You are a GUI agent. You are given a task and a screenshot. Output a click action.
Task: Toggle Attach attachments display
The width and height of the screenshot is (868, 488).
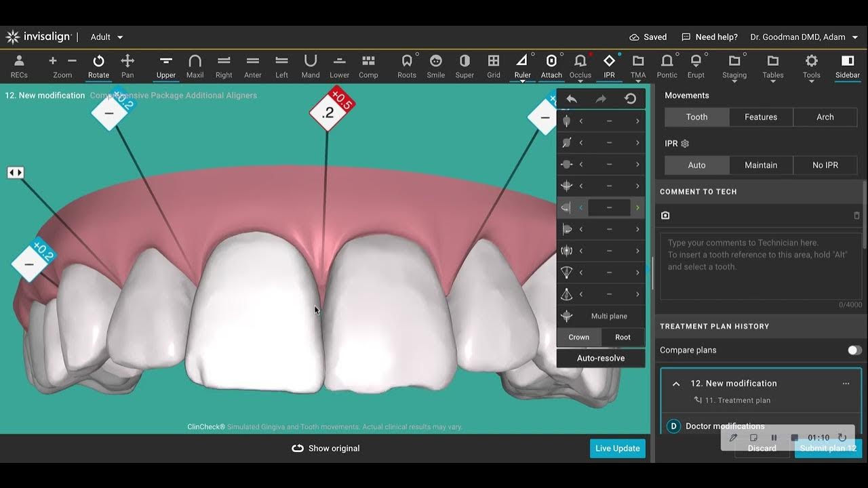551,66
